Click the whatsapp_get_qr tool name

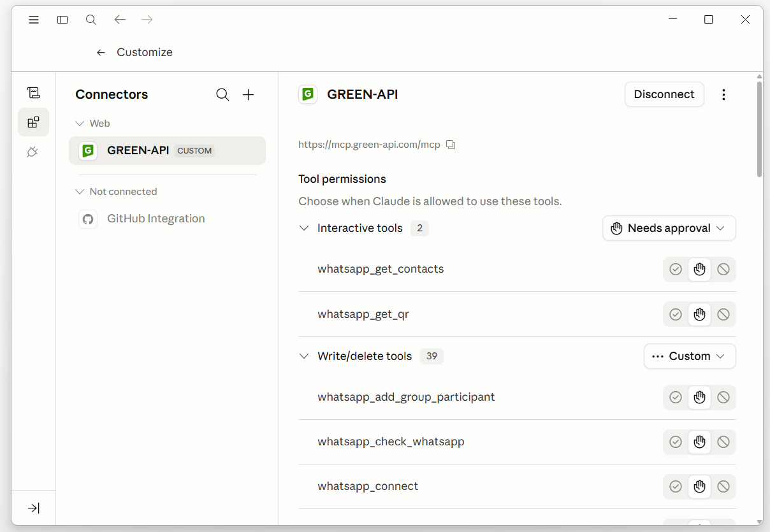tap(363, 314)
